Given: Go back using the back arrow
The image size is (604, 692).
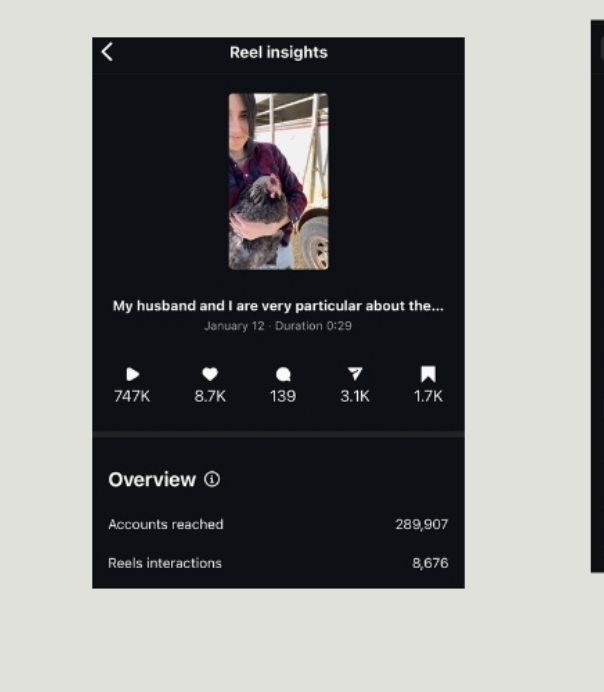Looking at the screenshot, I should tap(107, 52).
